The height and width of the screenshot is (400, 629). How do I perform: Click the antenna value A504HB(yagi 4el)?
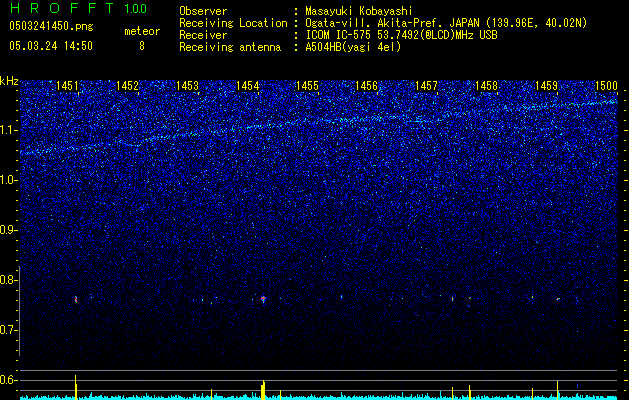coord(353,47)
